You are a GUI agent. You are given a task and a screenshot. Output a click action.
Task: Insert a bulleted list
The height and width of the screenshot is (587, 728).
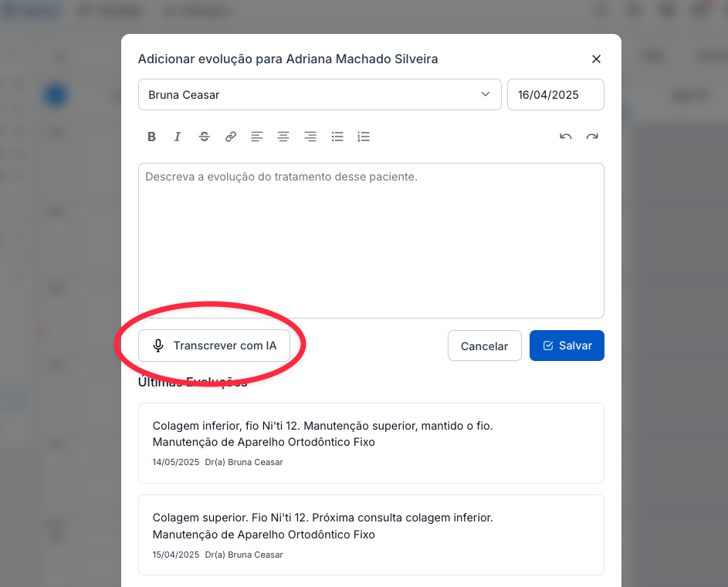337,137
